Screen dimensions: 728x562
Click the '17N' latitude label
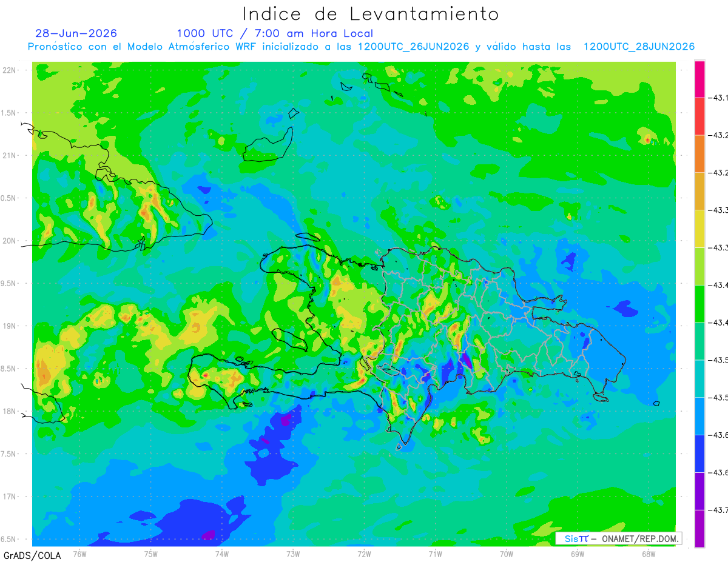10,497
